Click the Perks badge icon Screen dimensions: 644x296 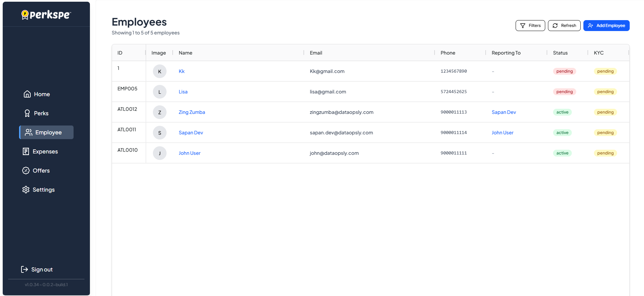coord(27,113)
